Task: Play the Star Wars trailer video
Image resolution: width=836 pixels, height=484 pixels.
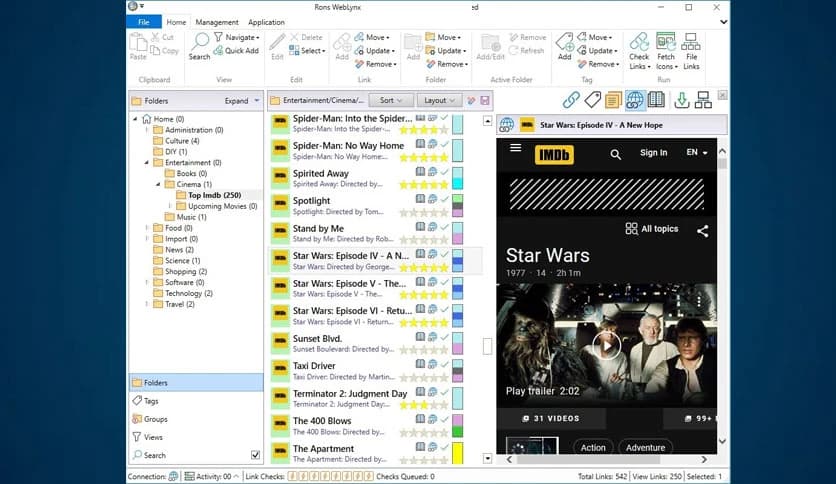Action: pos(606,345)
